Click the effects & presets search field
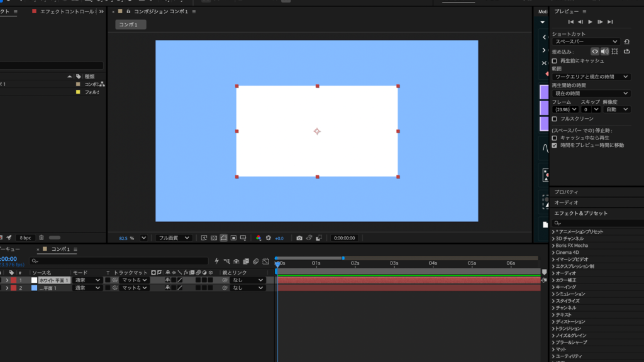Screen dimensions: 644x362 coord(598,223)
